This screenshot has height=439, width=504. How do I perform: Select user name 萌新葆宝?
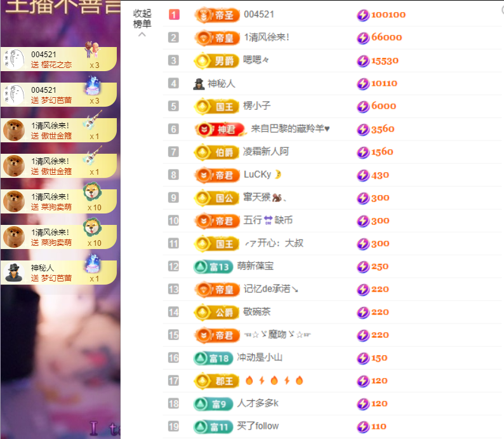click(x=256, y=266)
